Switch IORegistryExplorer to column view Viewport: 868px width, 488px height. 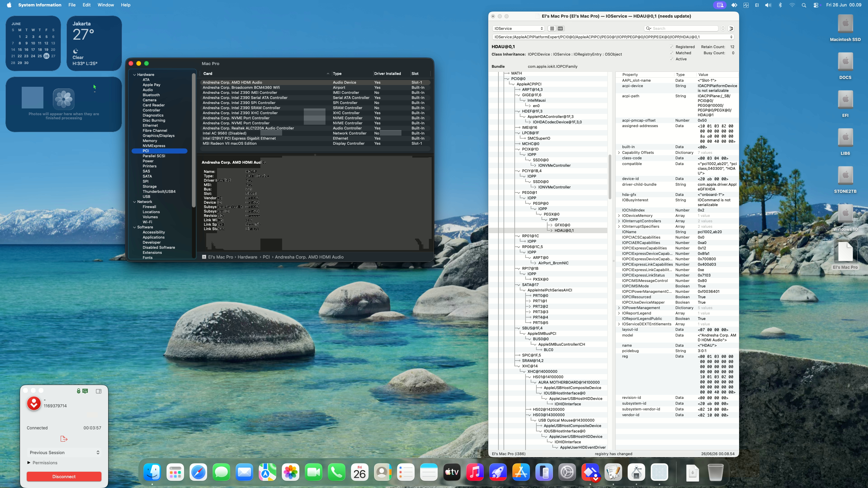click(560, 28)
